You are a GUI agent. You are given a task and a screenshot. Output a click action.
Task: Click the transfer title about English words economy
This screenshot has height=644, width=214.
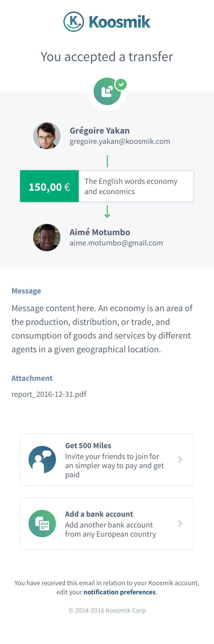pos(131,186)
